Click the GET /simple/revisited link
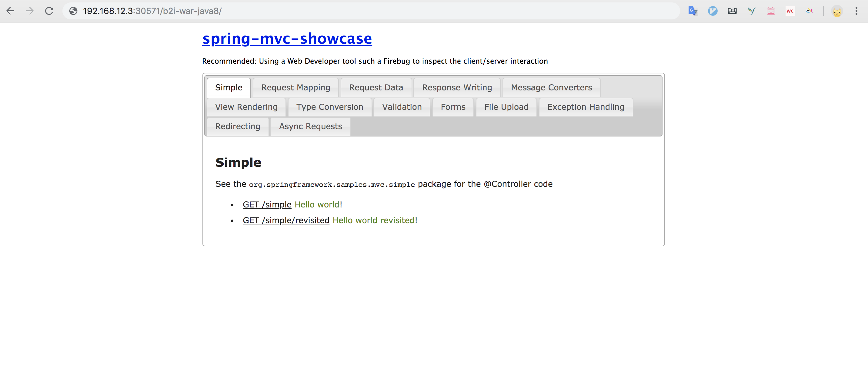Viewport: 868px width, 370px height. pos(286,220)
